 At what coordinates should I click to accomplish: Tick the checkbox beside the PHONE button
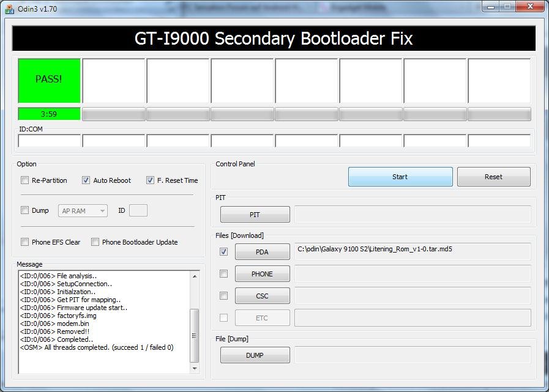tap(223, 274)
